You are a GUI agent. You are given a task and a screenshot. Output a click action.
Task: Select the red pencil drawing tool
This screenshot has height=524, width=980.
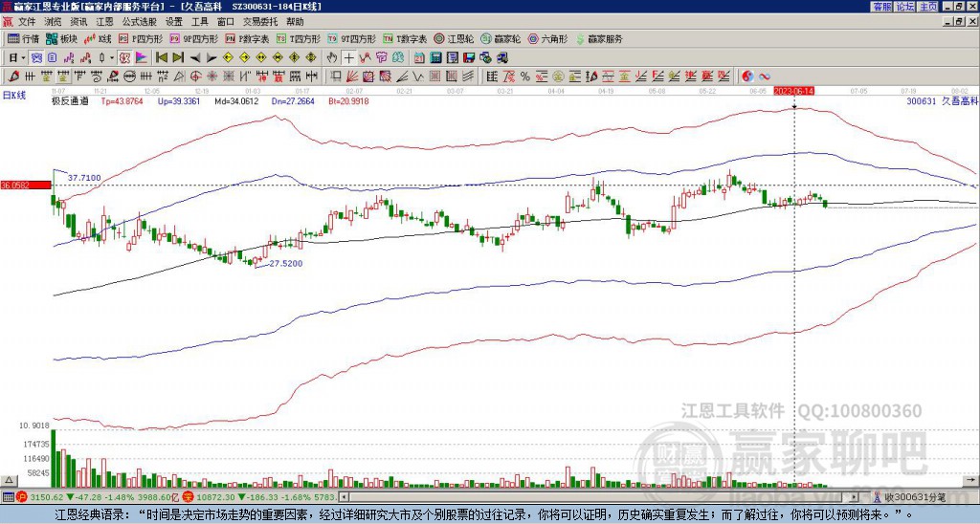coord(13,76)
